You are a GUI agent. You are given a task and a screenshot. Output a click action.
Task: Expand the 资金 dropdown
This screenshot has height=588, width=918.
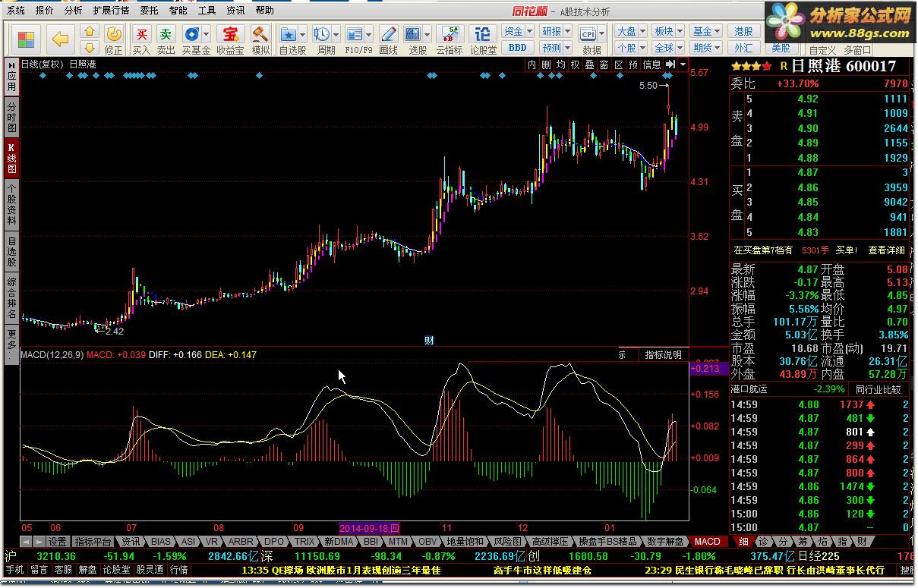pos(530,32)
